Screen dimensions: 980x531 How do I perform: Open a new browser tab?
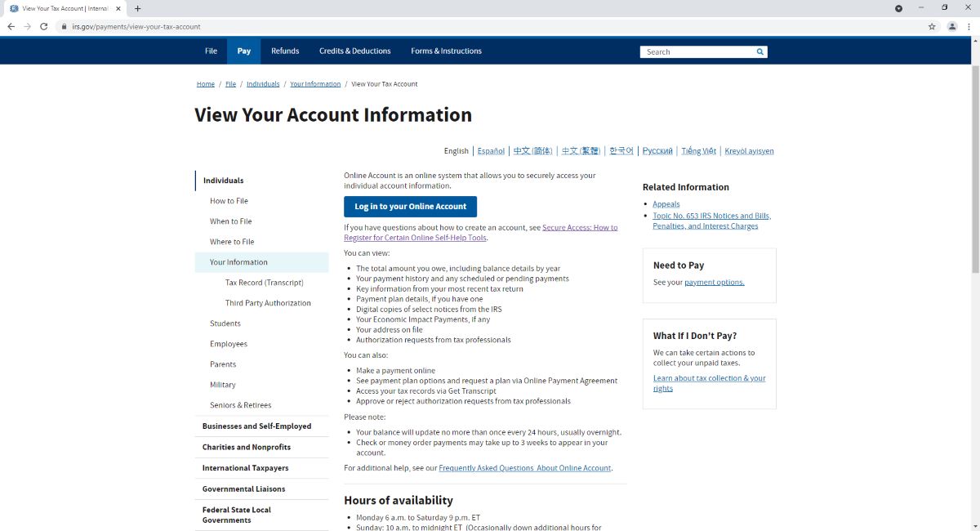(x=137, y=8)
